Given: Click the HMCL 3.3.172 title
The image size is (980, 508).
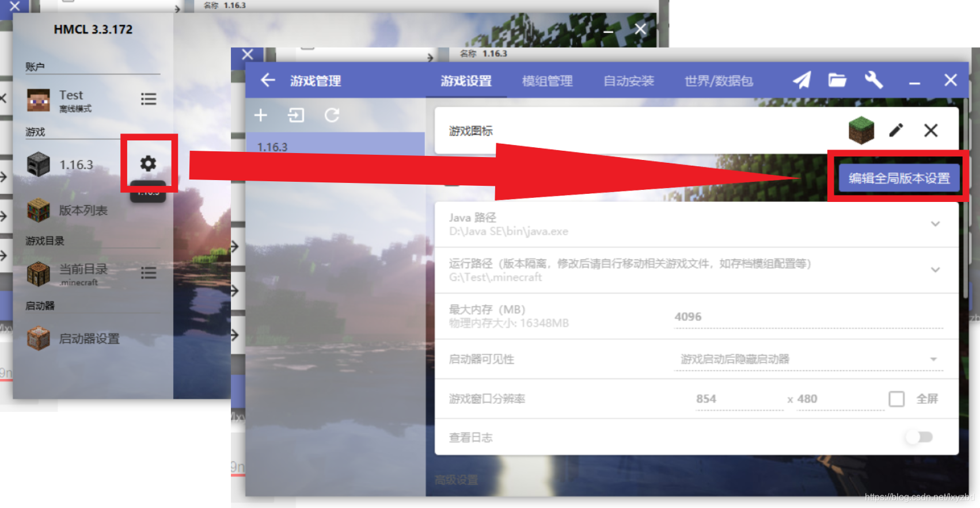Looking at the screenshot, I should [93, 29].
